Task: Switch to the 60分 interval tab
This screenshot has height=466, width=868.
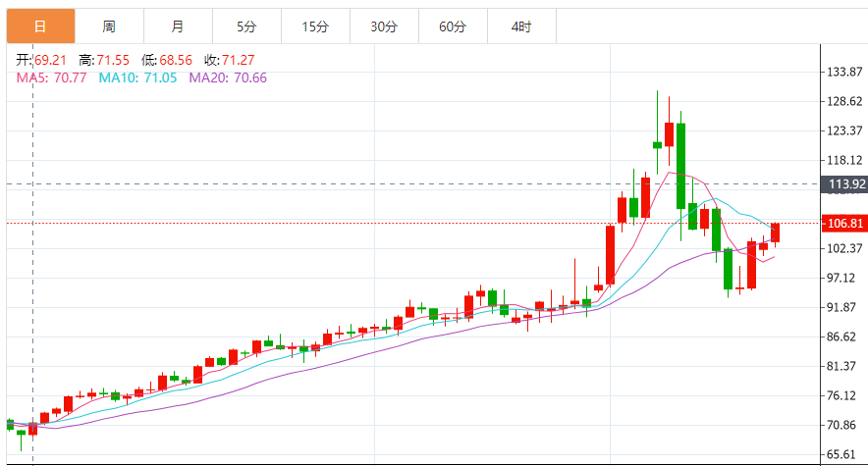Action: click(x=453, y=26)
